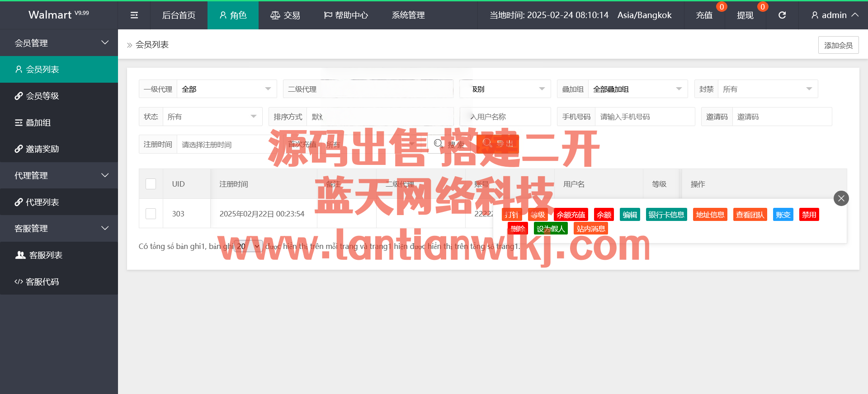Open the 帮助中心 top menu
This screenshot has height=394, width=868.
346,15
